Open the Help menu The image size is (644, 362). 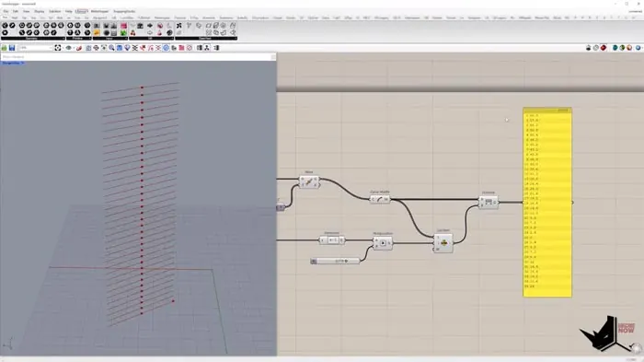point(69,12)
